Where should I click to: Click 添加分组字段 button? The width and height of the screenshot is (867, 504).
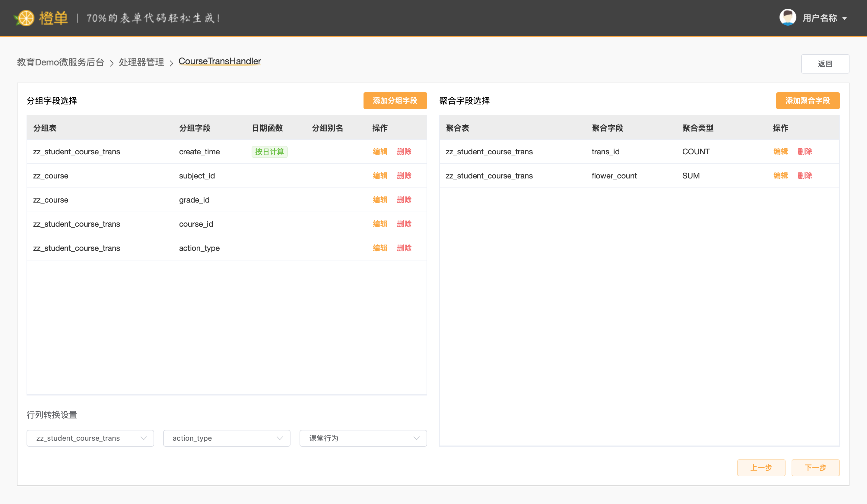395,100
